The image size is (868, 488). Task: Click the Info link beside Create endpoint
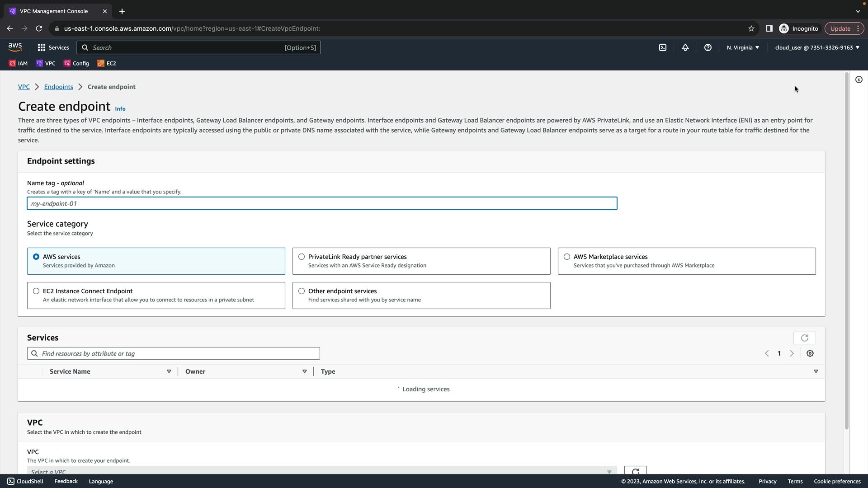click(x=120, y=109)
